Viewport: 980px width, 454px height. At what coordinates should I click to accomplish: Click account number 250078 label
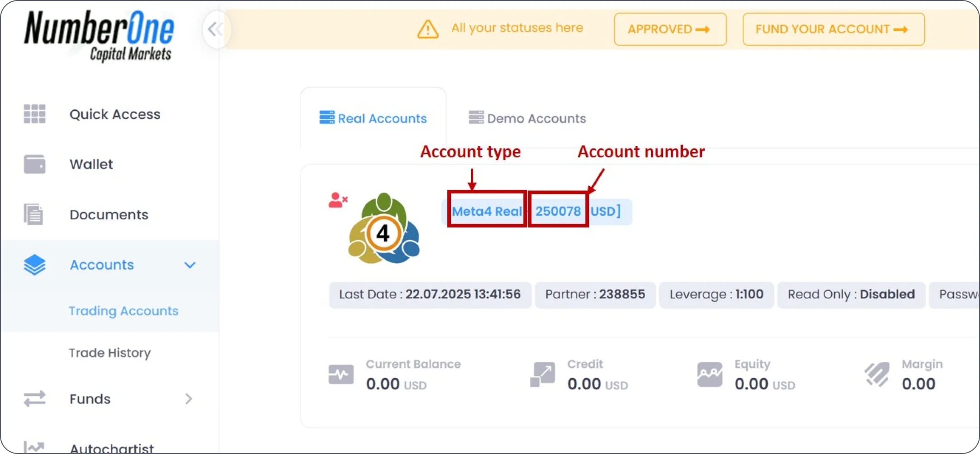pyautogui.click(x=558, y=211)
